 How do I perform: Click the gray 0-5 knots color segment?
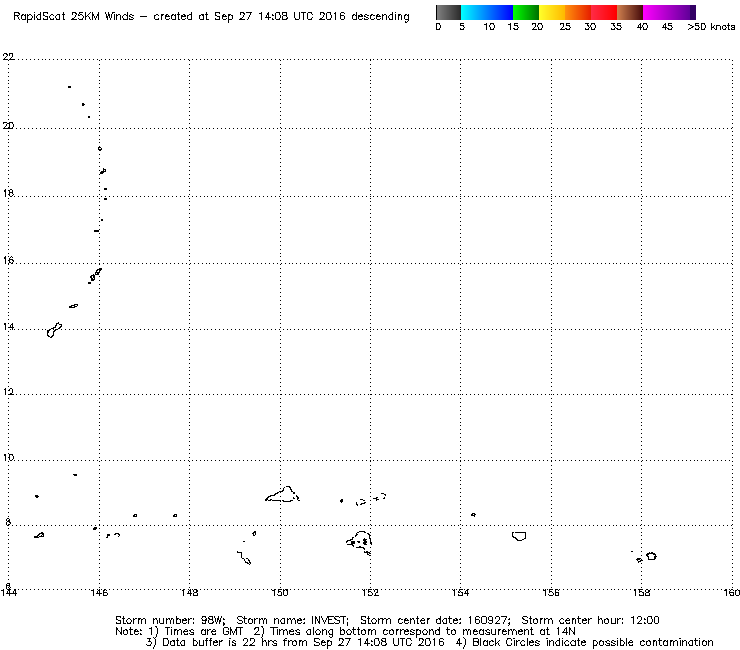(448, 12)
